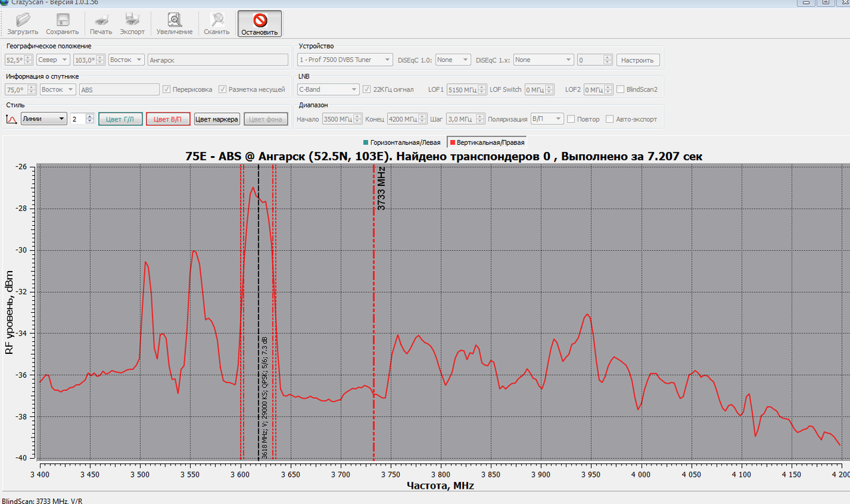Open the Prof 7500 DVBS Tuner device dropdown

[345, 60]
